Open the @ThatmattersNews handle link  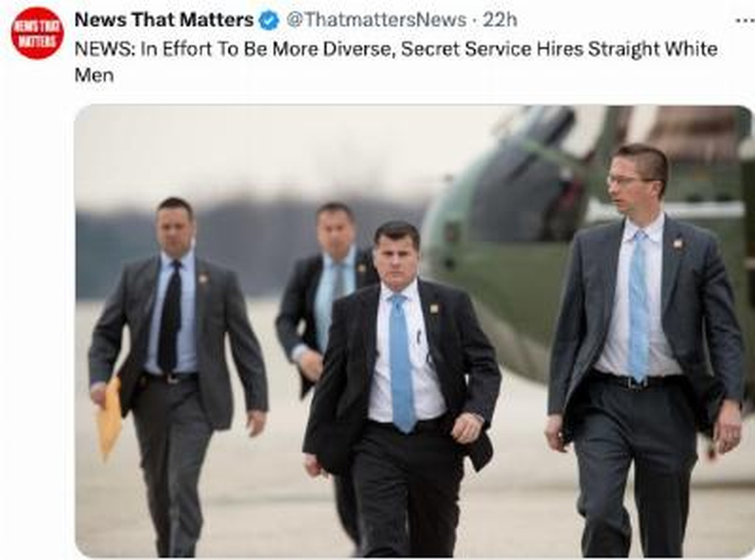(377, 20)
